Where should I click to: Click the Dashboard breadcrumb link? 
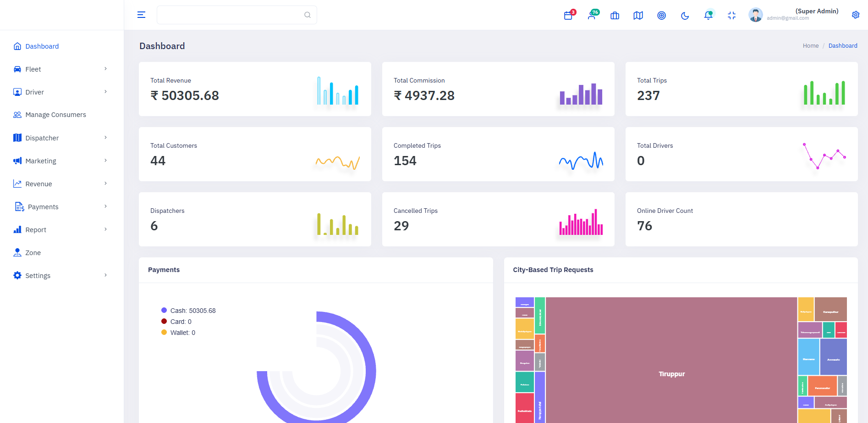843,46
